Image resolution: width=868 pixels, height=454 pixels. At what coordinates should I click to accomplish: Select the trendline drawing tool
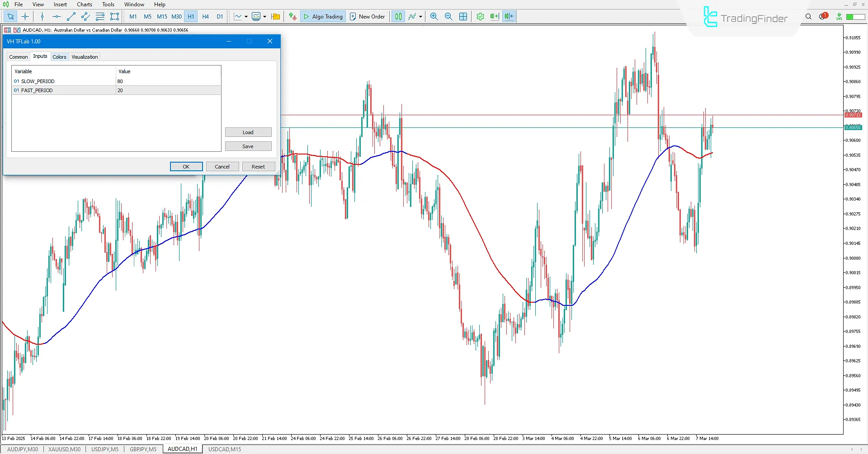point(71,16)
